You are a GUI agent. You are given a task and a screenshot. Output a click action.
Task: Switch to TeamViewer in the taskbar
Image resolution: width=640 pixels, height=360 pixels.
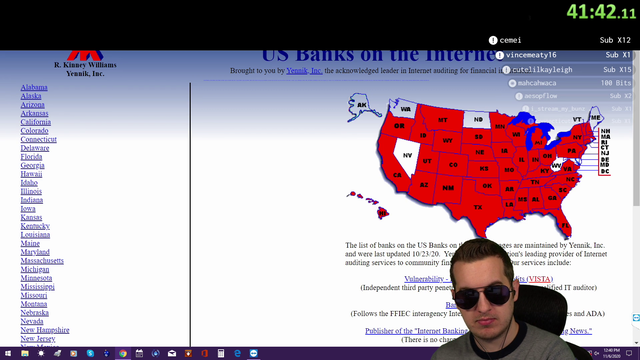[x=253, y=353]
